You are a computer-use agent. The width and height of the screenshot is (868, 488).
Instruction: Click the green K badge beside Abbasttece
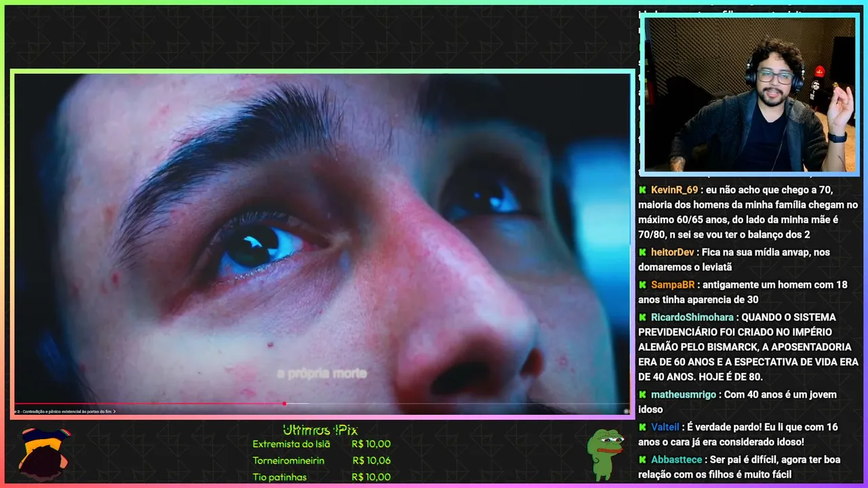click(642, 460)
